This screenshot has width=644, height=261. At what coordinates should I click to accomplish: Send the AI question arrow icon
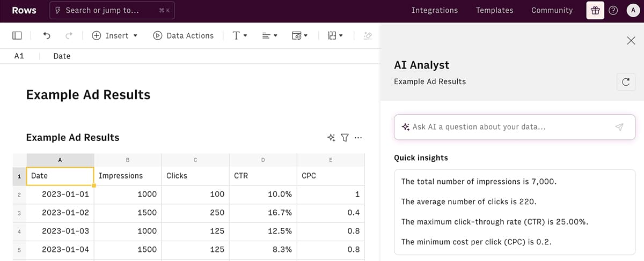click(619, 127)
